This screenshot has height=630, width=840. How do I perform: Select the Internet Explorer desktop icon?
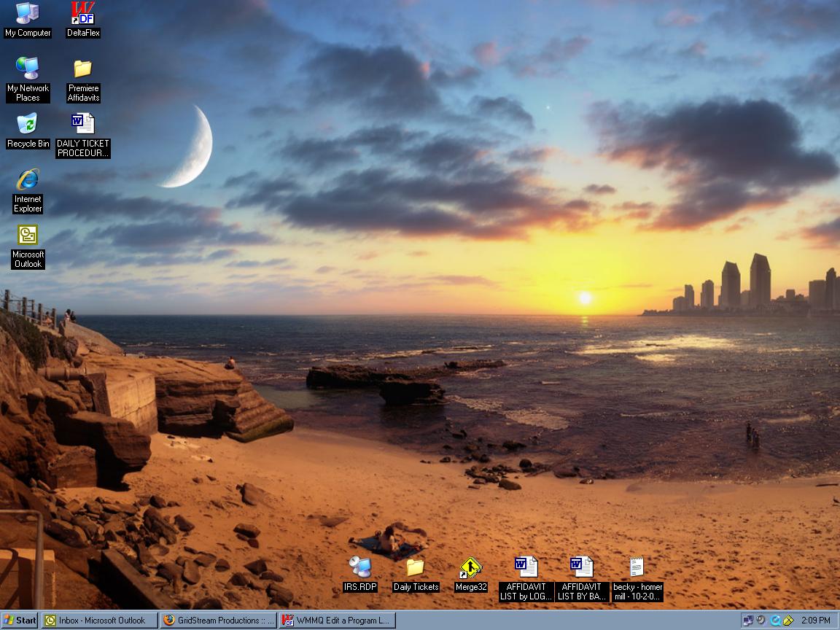tap(28, 180)
